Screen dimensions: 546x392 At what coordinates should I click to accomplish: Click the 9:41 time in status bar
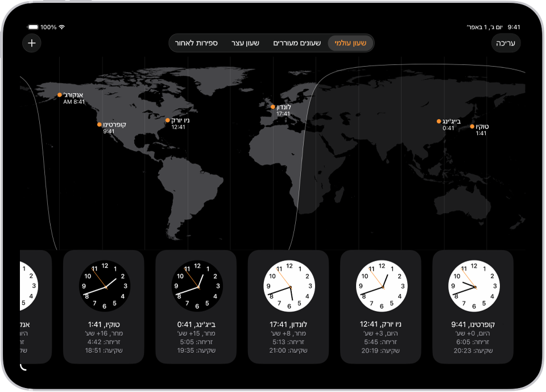coord(514,27)
